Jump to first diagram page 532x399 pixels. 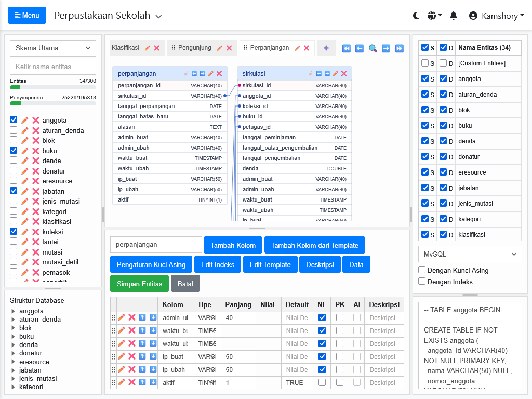(x=347, y=48)
